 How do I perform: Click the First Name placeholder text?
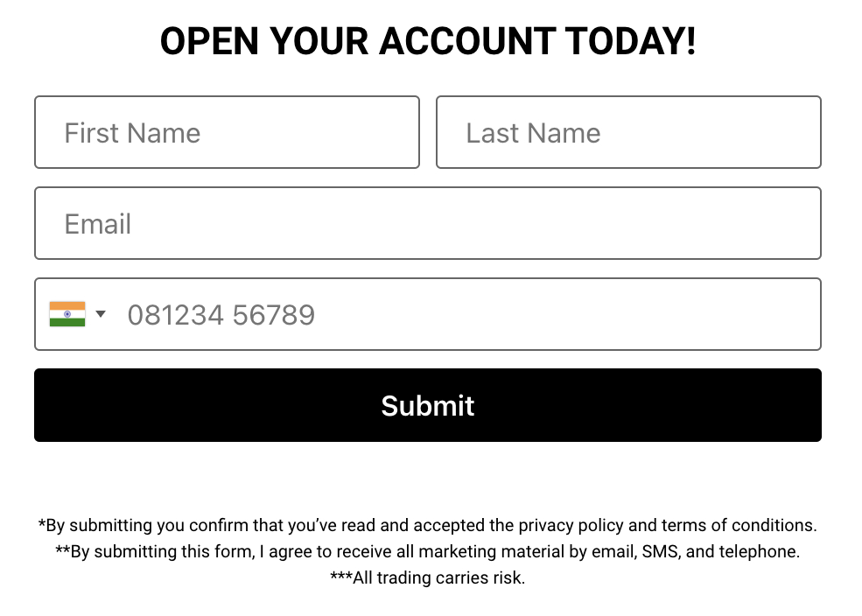(132, 133)
